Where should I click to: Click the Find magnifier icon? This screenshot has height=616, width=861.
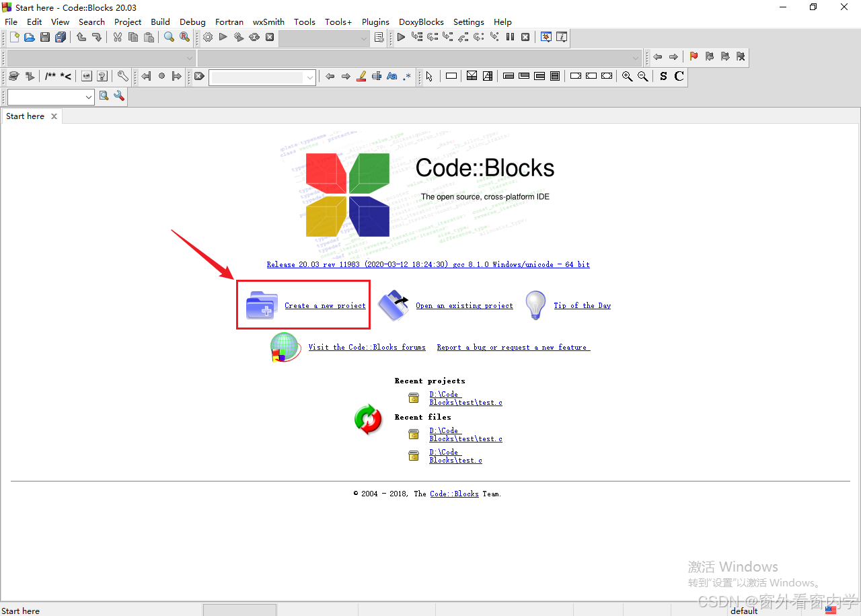pyautogui.click(x=170, y=38)
